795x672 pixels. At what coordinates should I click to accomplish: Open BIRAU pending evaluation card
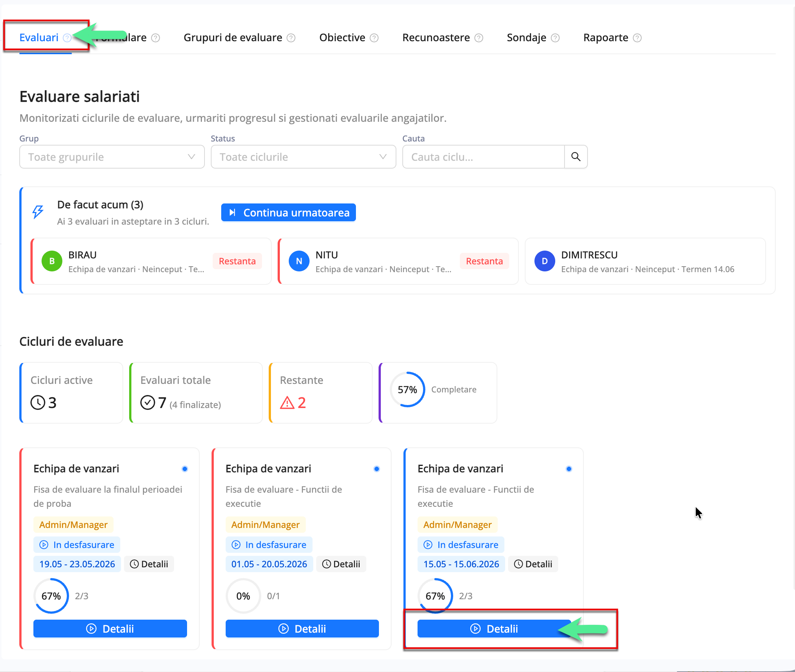click(x=151, y=261)
